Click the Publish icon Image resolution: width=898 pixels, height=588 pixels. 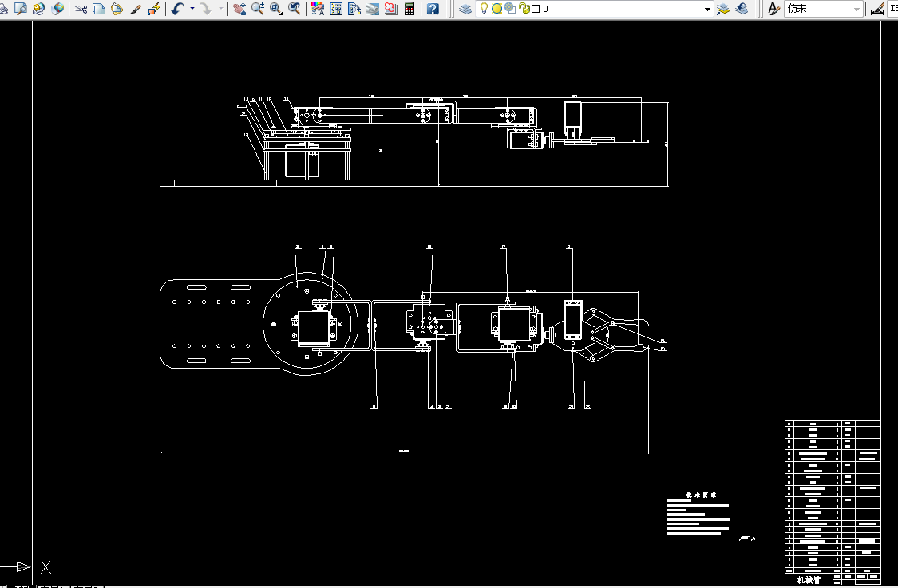pyautogui.click(x=39, y=9)
